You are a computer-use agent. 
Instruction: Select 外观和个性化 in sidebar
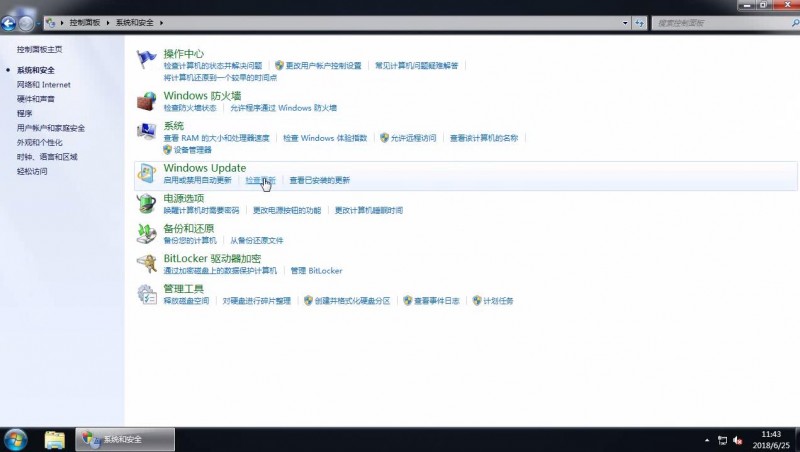[39, 142]
